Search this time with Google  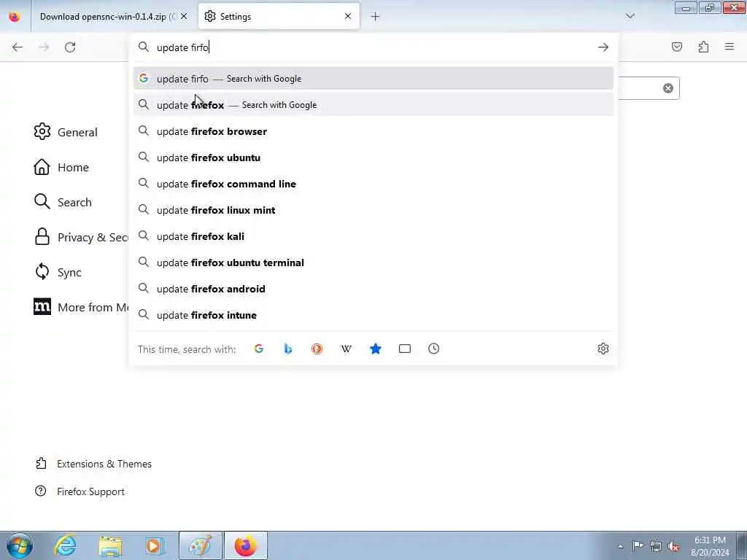(259, 349)
